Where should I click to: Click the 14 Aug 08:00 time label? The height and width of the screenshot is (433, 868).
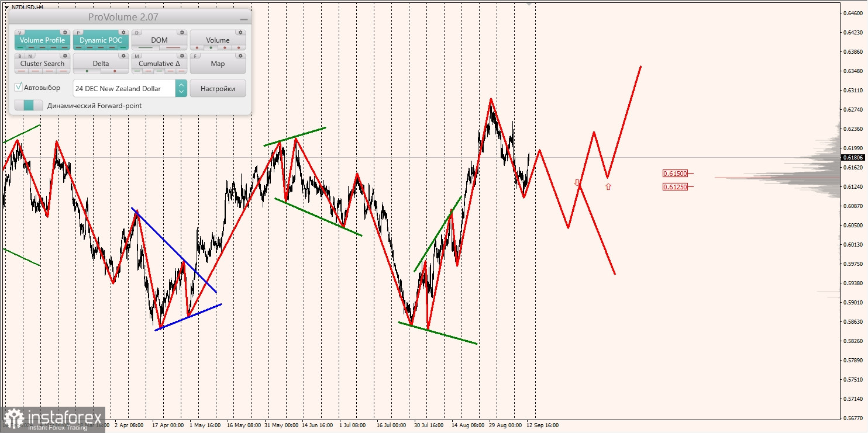(x=469, y=425)
